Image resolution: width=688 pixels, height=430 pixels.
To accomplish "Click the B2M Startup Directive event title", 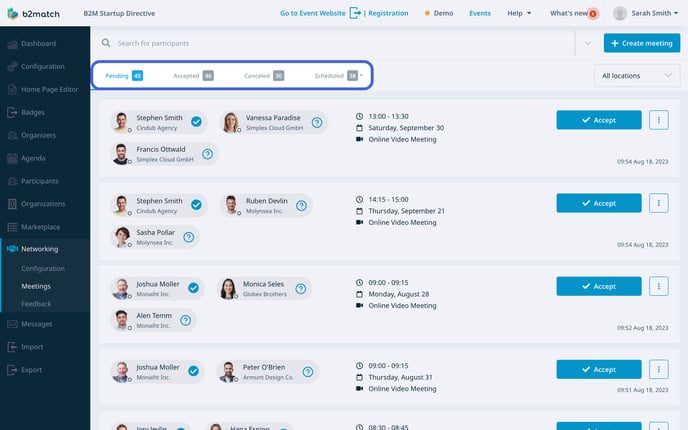I will click(x=119, y=13).
